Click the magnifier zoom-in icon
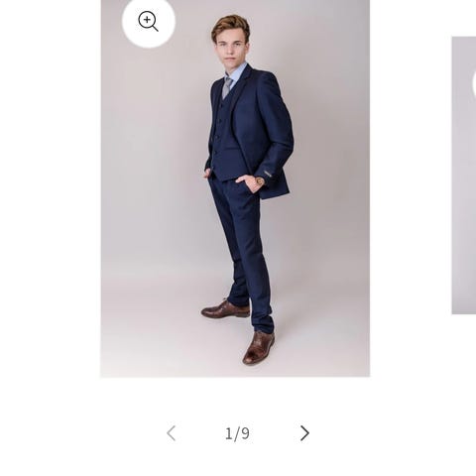The height and width of the screenshot is (476, 476). click(148, 22)
